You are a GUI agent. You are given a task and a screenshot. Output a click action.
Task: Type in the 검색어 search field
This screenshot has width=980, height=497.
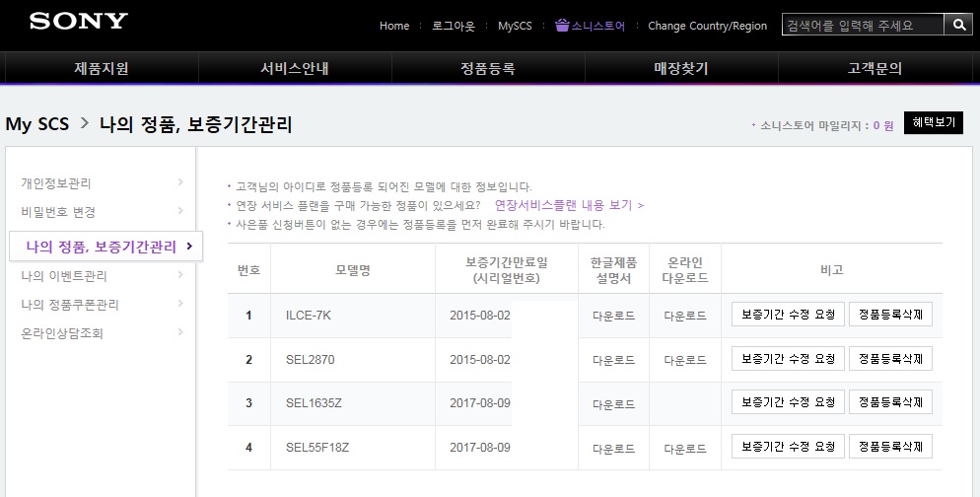[x=862, y=25]
